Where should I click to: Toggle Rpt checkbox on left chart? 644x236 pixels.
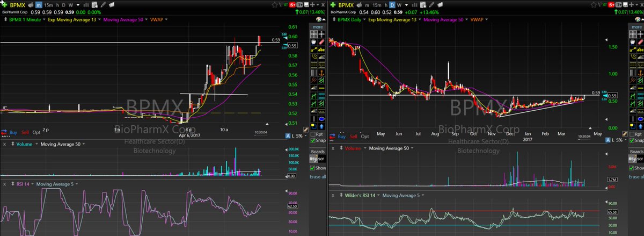pos(313,134)
